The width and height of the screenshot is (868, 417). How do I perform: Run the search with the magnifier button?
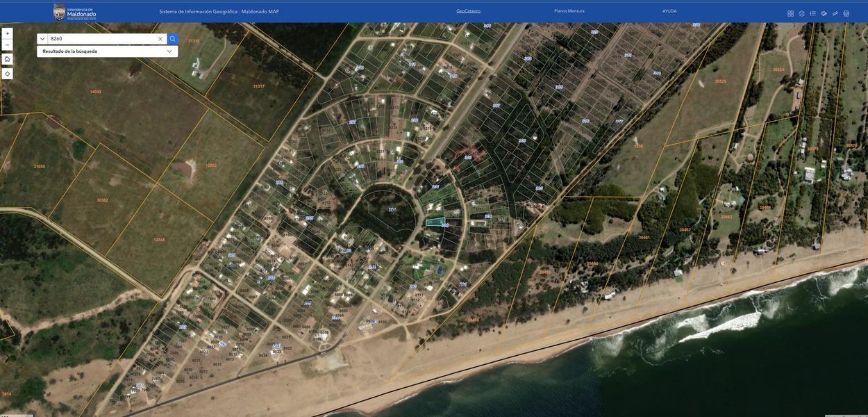click(x=172, y=39)
